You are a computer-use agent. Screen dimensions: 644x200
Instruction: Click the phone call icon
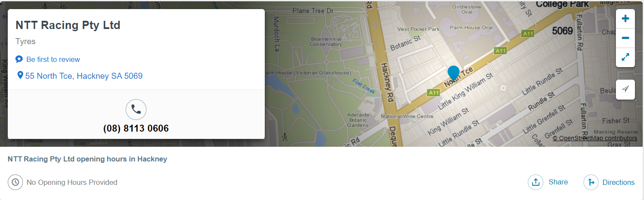[136, 110]
